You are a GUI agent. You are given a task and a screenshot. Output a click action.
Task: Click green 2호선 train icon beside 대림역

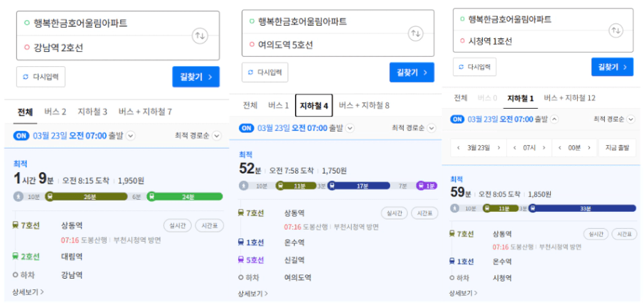(x=16, y=257)
